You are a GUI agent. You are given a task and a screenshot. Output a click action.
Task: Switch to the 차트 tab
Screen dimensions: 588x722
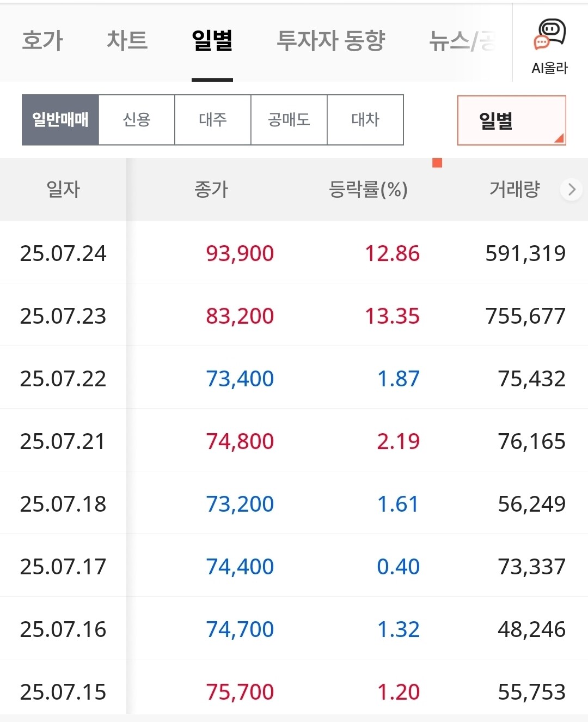point(127,41)
